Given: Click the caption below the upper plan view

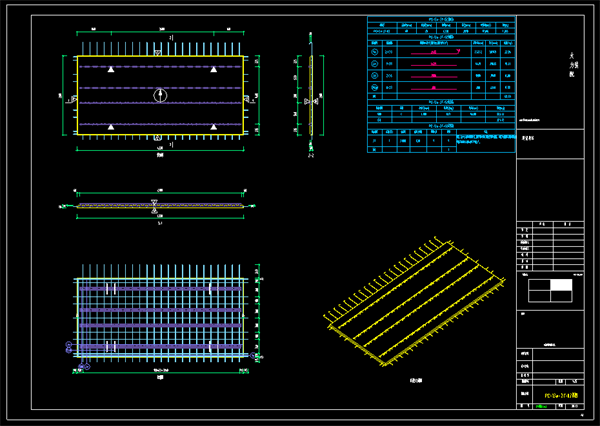Looking at the screenshot, I should tap(160, 155).
